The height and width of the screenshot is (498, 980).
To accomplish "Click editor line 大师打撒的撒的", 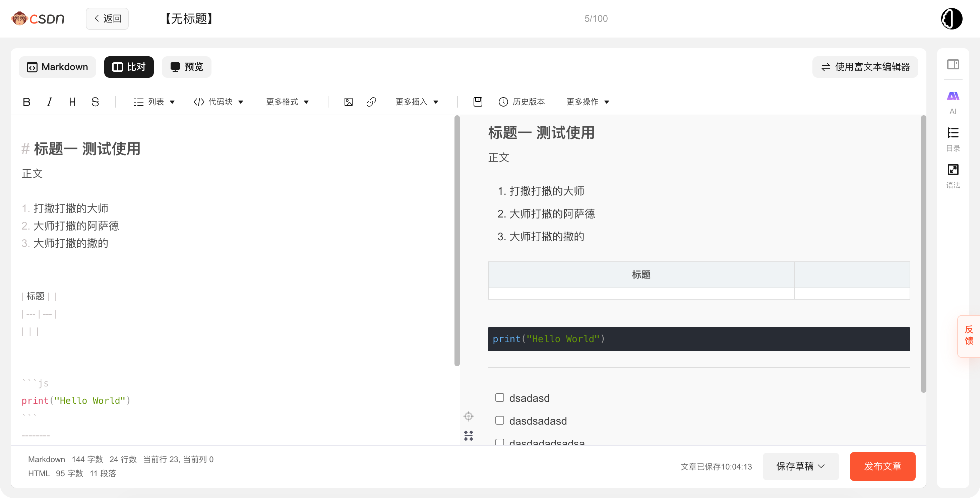I will (65, 243).
